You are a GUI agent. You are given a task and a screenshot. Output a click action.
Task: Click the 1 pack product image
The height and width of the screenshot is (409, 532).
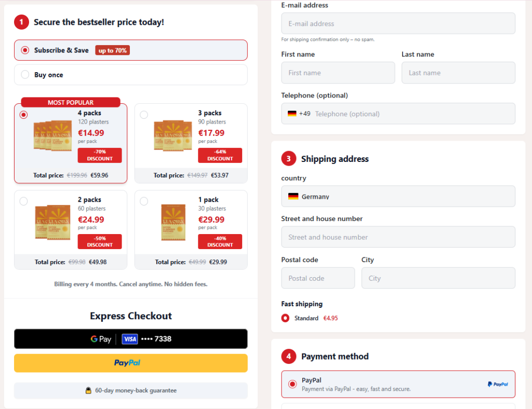click(173, 222)
